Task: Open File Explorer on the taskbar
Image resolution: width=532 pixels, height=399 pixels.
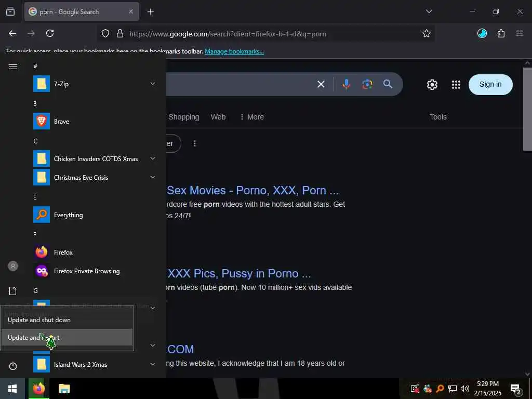Action: pos(64,389)
